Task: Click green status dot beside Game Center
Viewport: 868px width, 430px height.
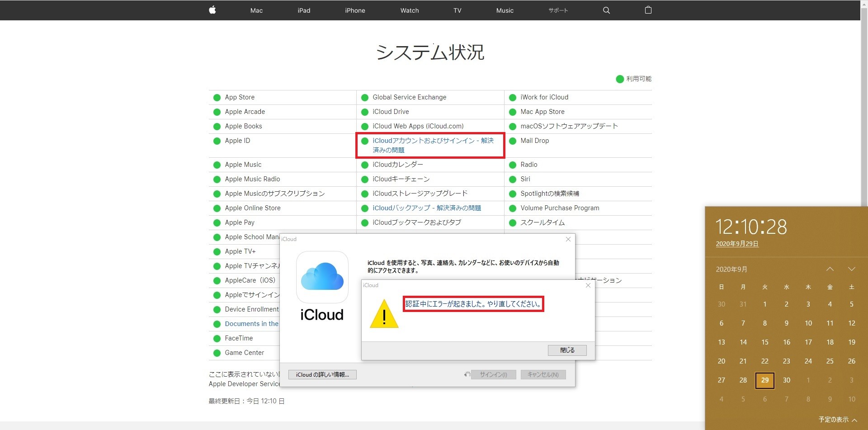Action: [217, 353]
